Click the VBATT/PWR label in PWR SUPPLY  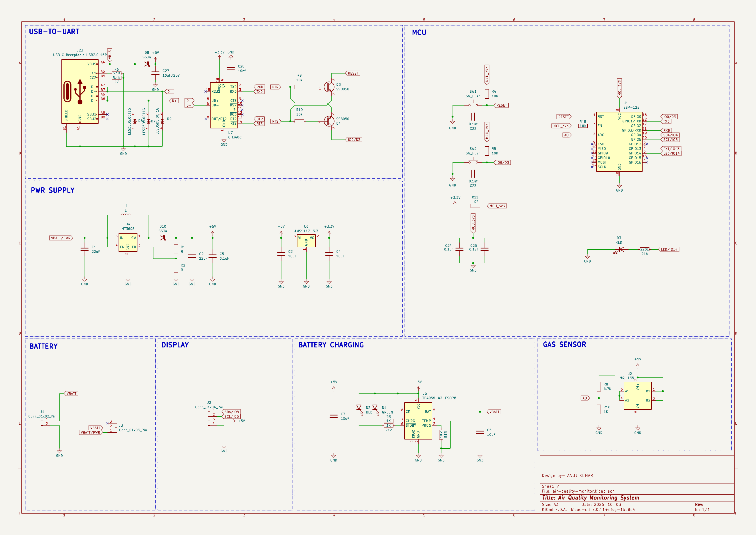click(x=61, y=238)
